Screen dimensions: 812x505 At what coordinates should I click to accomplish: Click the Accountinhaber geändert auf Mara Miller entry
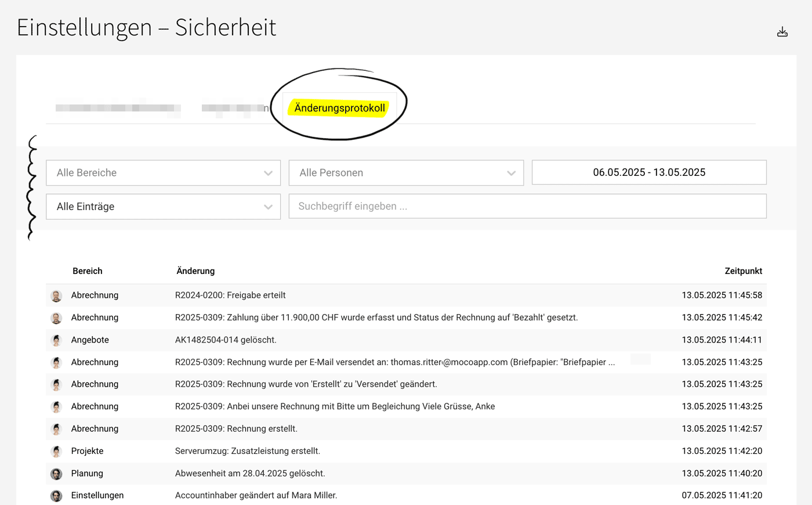click(x=256, y=496)
